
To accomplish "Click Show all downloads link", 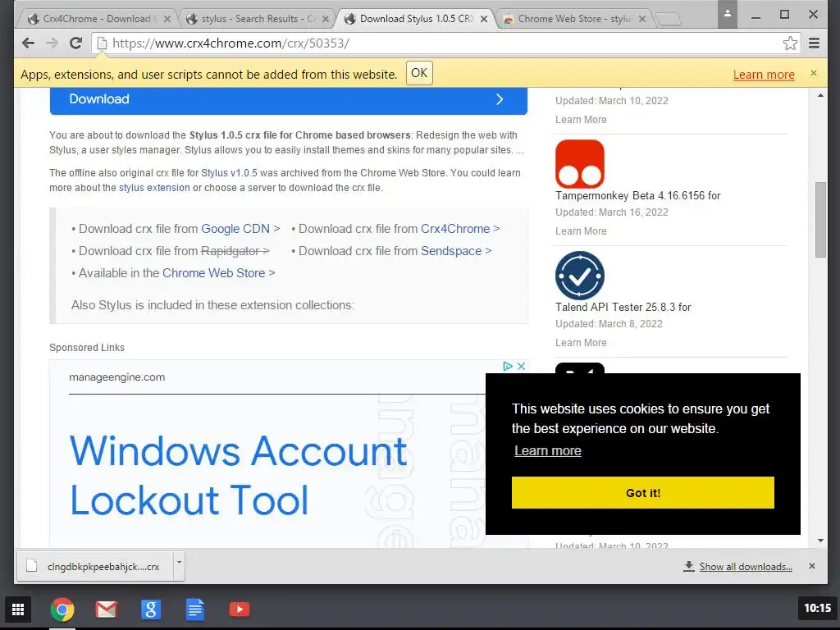I will pos(745,567).
